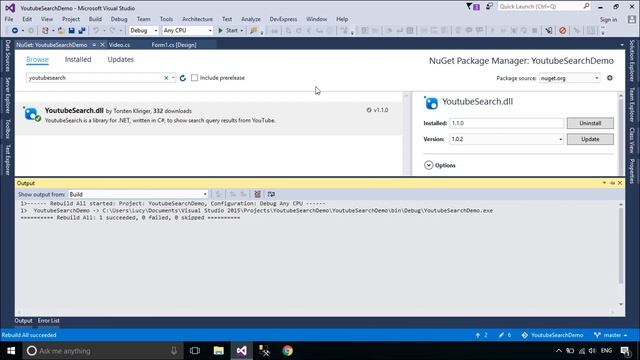
Task: Open the Version 1.0.2 dropdown
Action: pyautogui.click(x=507, y=139)
